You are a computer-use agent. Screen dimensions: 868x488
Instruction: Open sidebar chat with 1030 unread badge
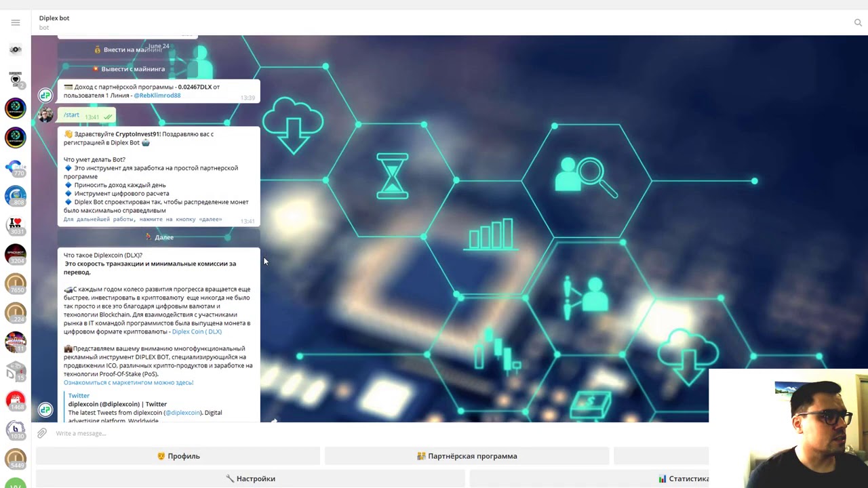[15, 429]
